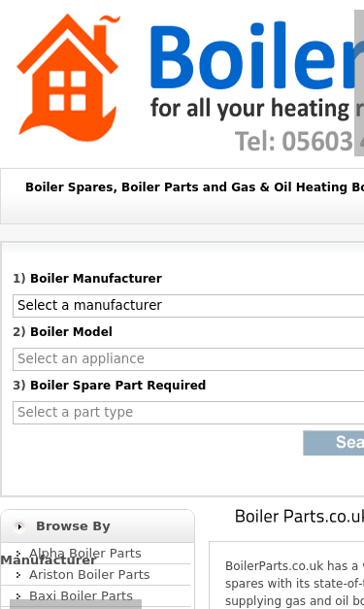Click the Search button
364x609 pixels.
click(334, 443)
